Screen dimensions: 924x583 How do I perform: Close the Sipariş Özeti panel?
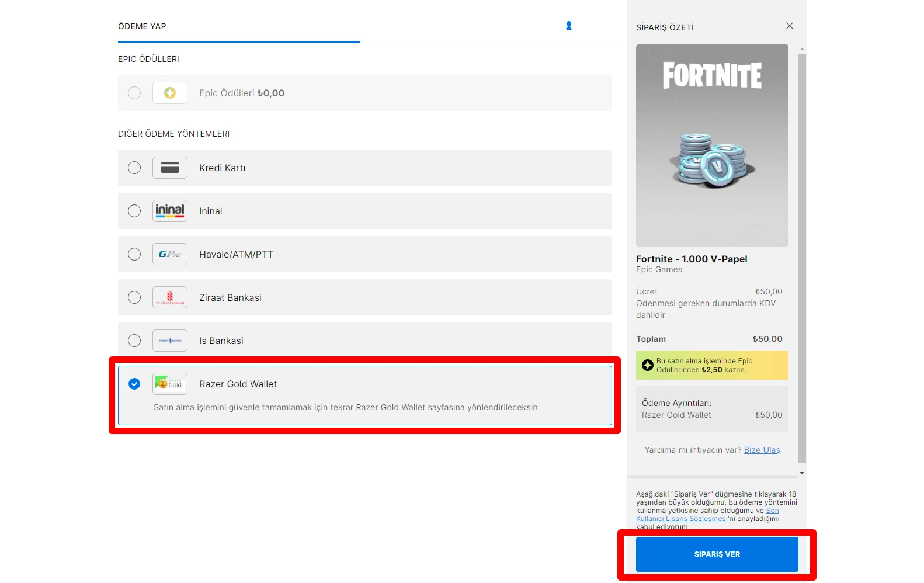[790, 26]
